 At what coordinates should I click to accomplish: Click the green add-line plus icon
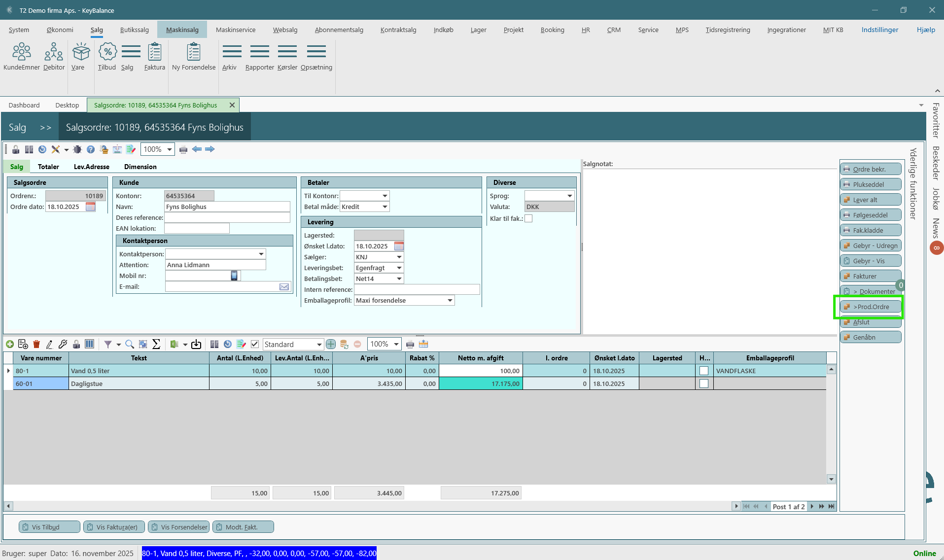point(10,344)
